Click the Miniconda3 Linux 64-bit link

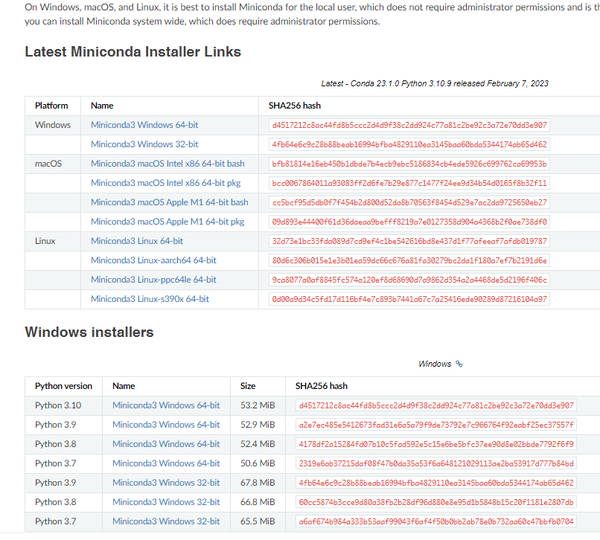pos(137,241)
